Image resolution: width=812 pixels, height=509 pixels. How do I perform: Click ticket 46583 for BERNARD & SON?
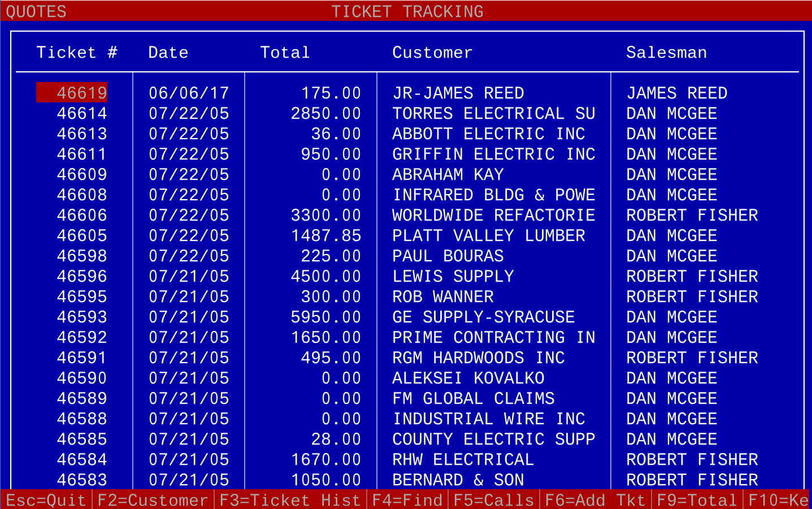(x=82, y=480)
